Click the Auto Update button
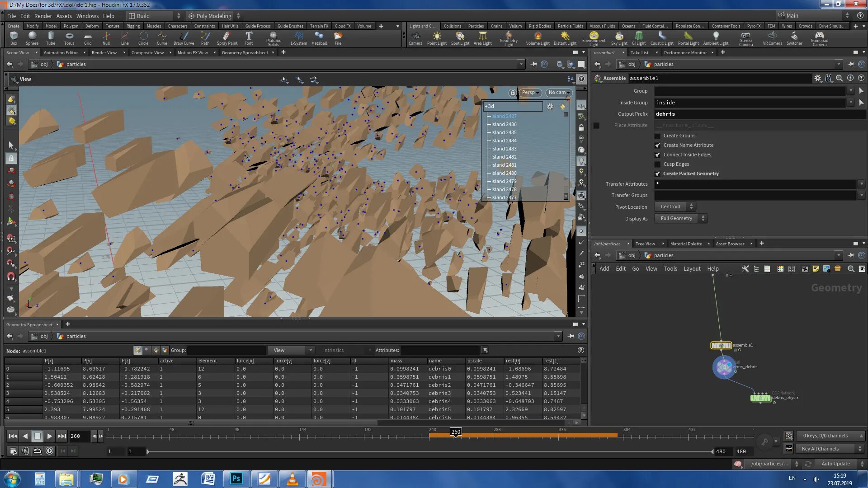The image size is (868, 488). tap(835, 464)
